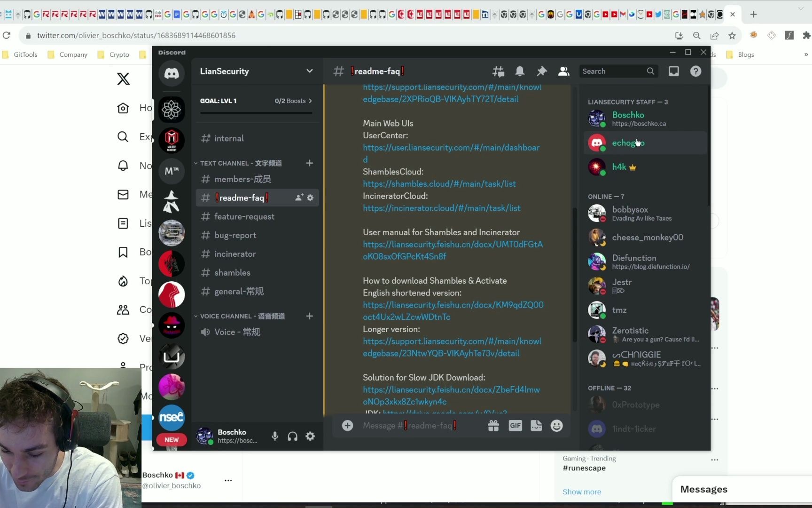This screenshot has height=508, width=812.
Task: Add channel to TEXT CHANNEL category
Action: [309, 163]
